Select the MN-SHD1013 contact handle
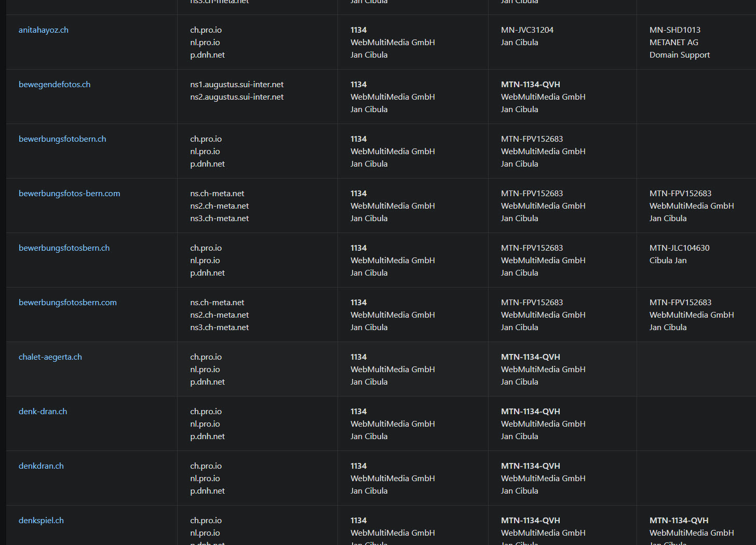 674,30
